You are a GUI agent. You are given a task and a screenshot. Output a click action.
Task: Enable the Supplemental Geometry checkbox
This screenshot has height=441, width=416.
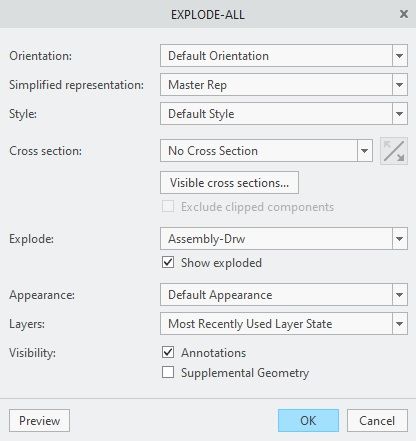pyautogui.click(x=168, y=372)
